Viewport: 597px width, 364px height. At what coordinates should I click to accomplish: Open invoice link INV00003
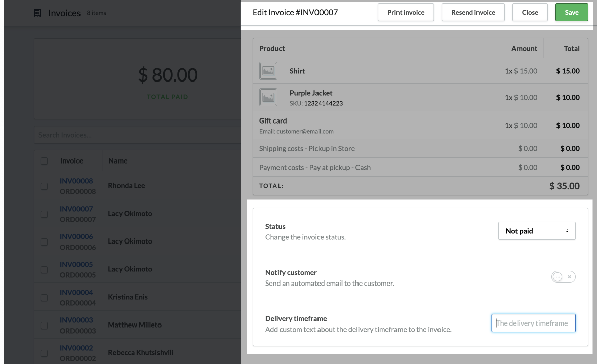pos(76,320)
